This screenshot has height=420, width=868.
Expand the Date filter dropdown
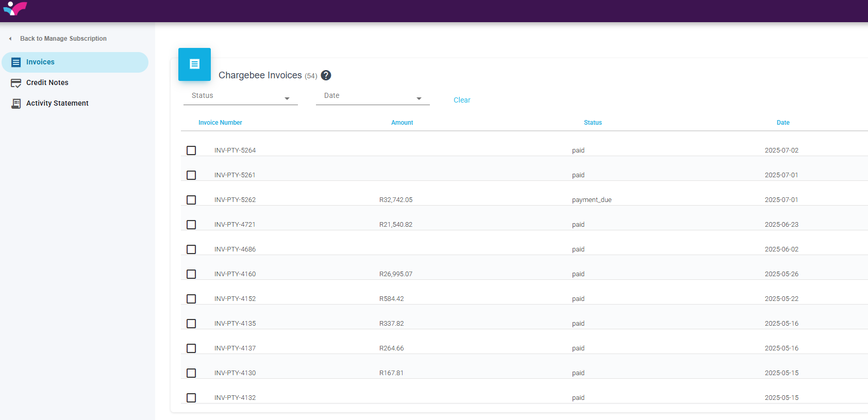[372, 96]
